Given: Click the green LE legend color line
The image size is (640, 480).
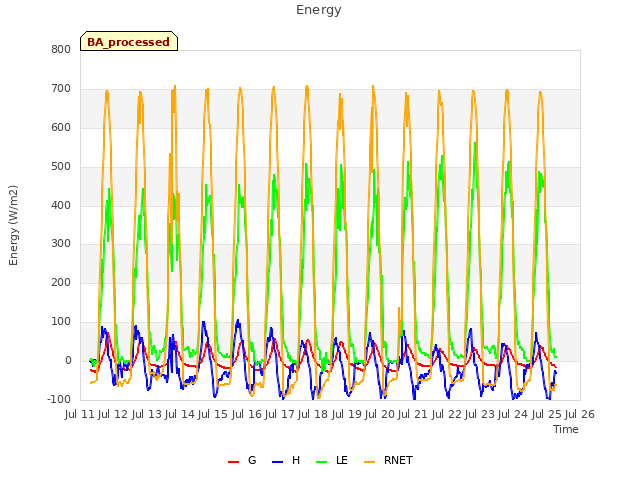Looking at the screenshot, I should tap(322, 462).
